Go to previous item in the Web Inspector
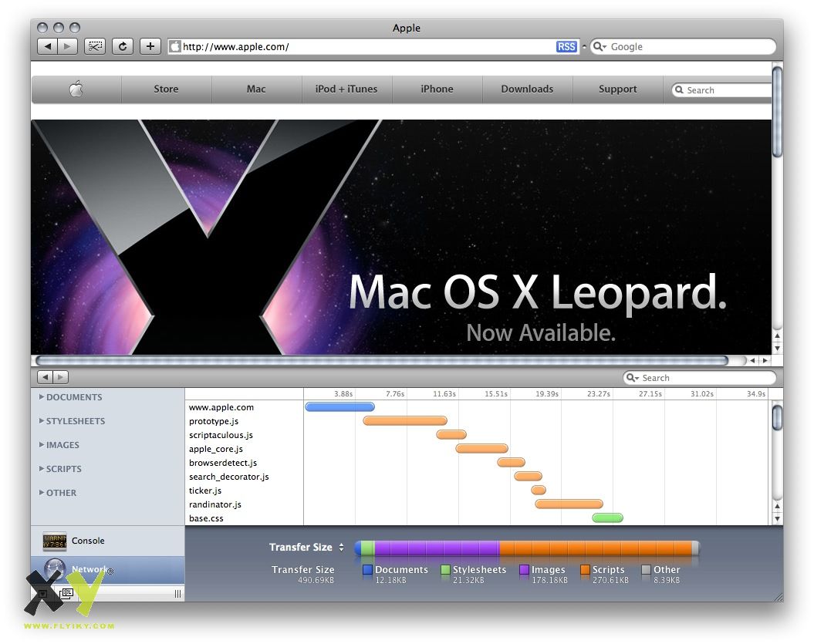This screenshot has width=814, height=644. (x=46, y=377)
